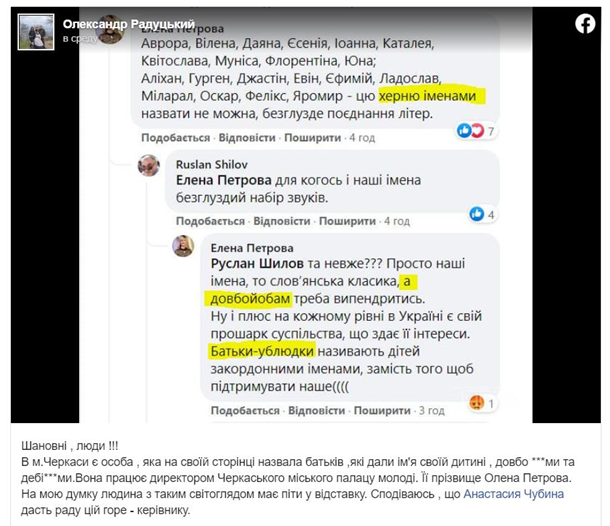Screen dimensions: 610x526
Task: Click Поширити under the first comment
Action: 313,138
